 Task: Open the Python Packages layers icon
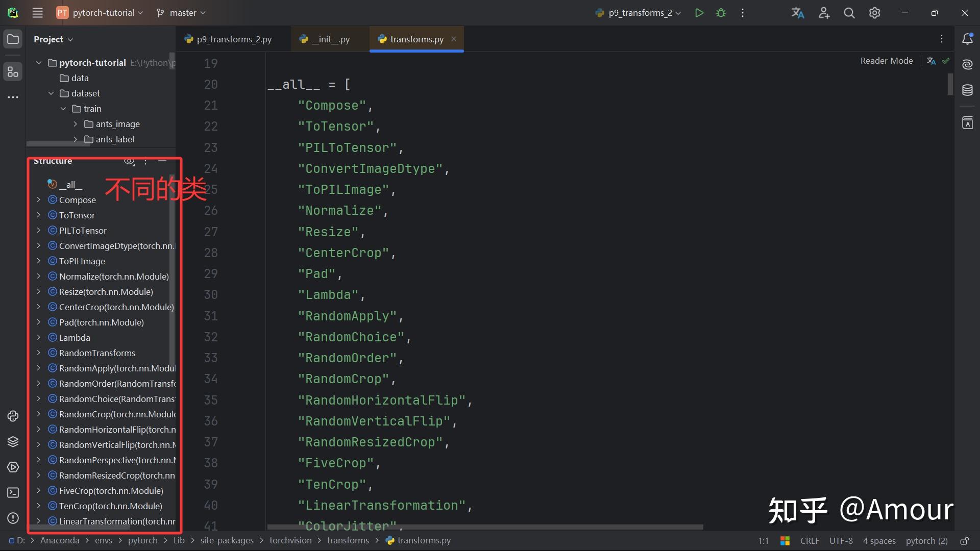[13, 441]
